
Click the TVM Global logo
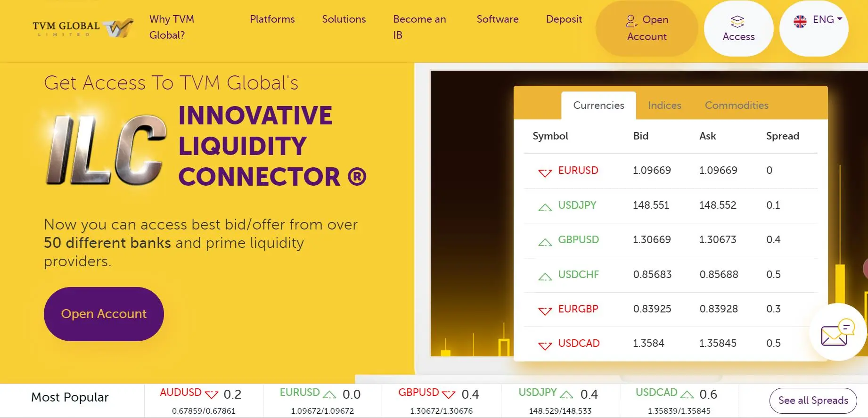pos(83,28)
